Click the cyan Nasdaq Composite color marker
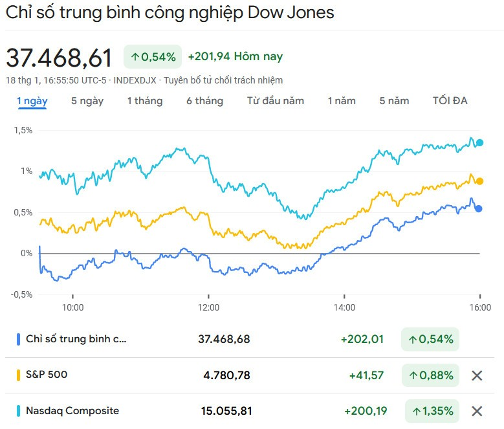The height and width of the screenshot is (429, 504). pyautogui.click(x=17, y=411)
